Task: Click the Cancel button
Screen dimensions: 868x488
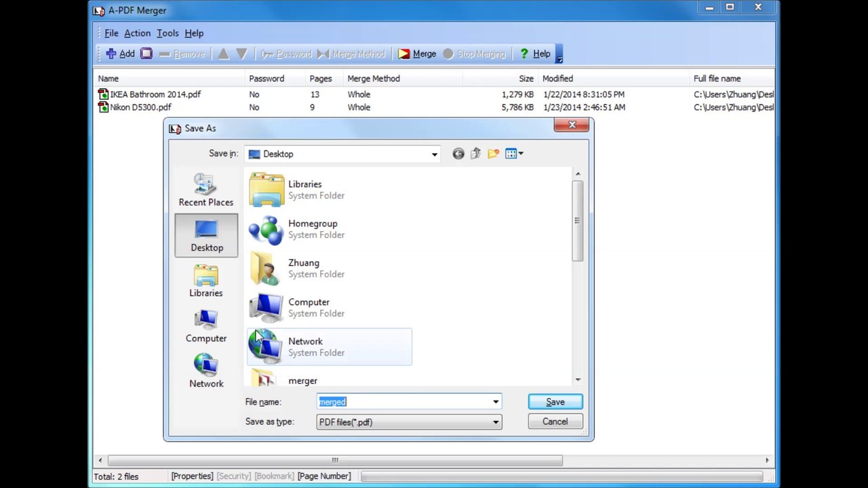Action: point(555,422)
